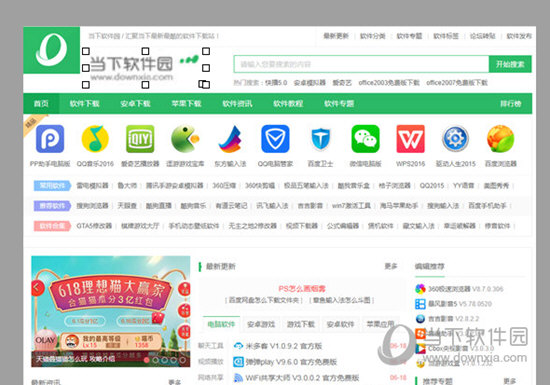Click the banner's previous arrow circle
The height and width of the screenshot is (385, 550).
[x=38, y=288]
